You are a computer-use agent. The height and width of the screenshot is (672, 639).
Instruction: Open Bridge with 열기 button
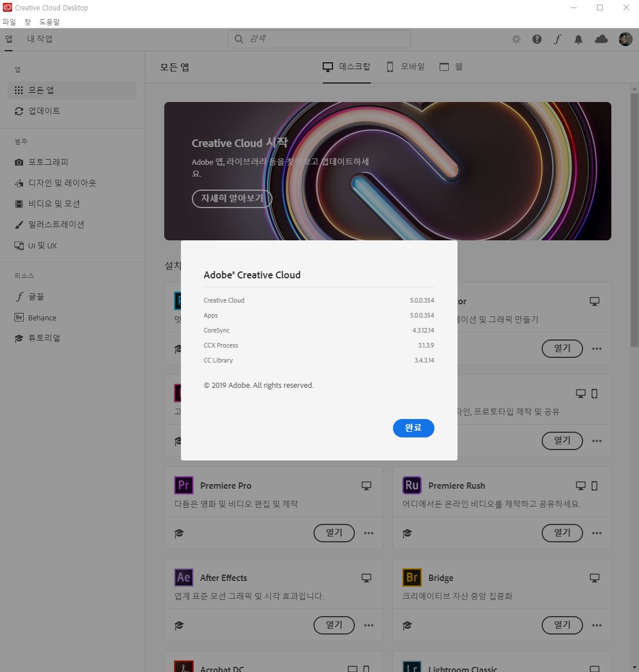point(562,625)
